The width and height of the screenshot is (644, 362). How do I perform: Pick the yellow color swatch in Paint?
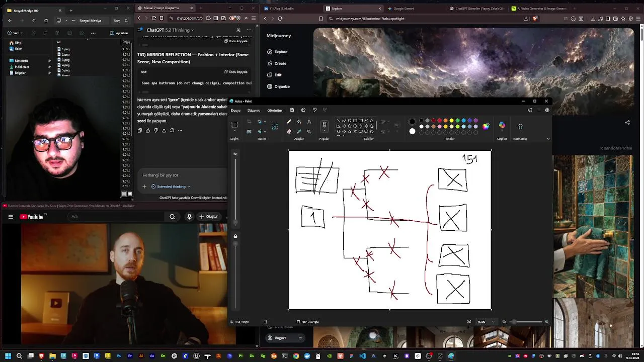pyautogui.click(x=451, y=121)
